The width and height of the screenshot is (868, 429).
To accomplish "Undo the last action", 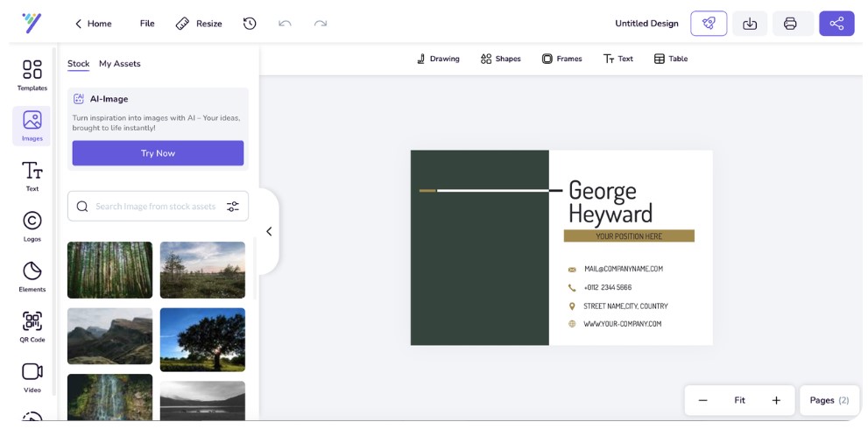I will pos(285,24).
